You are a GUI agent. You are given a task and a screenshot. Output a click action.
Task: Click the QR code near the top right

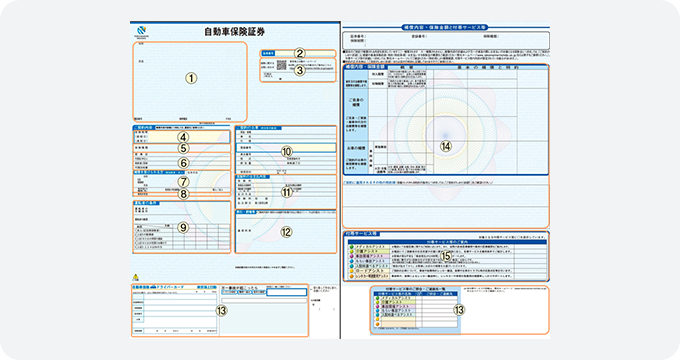pos(281,65)
